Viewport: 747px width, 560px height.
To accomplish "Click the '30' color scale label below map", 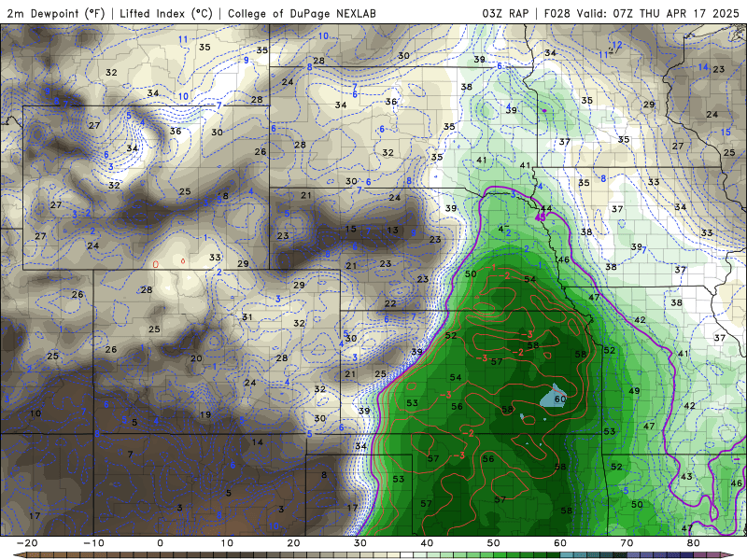I will coord(360,543).
